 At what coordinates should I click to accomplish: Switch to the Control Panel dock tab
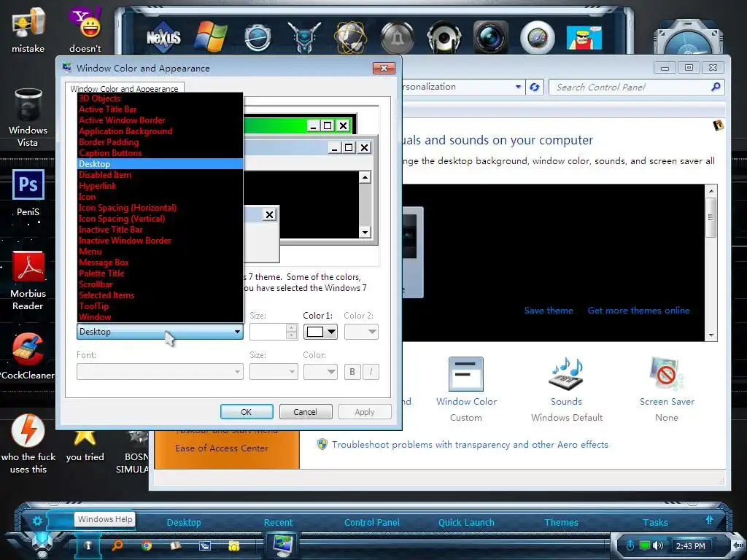pyautogui.click(x=371, y=522)
